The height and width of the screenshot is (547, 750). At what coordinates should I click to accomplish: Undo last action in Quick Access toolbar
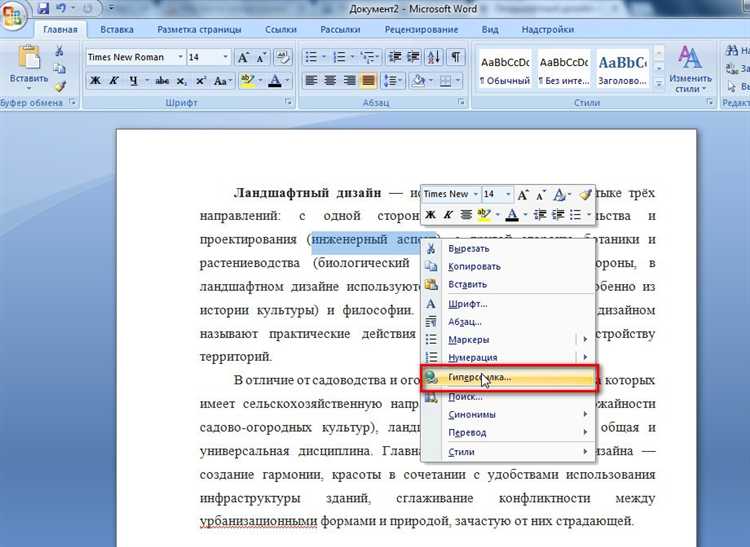61,8
